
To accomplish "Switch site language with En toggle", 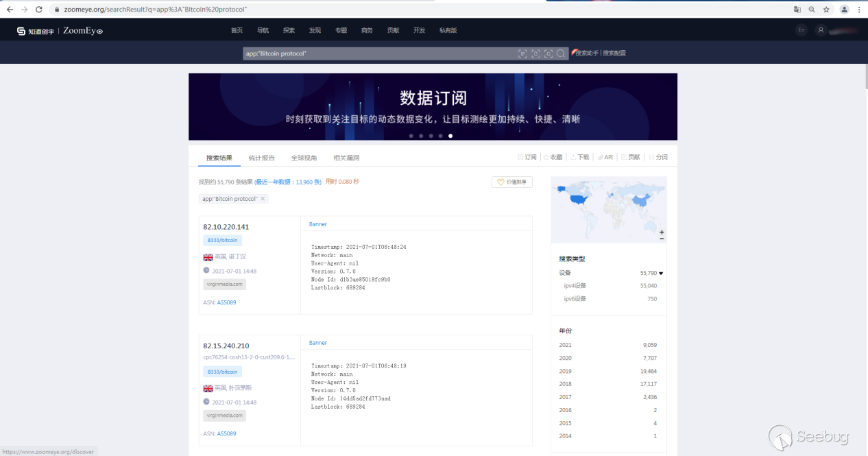I will 801,30.
